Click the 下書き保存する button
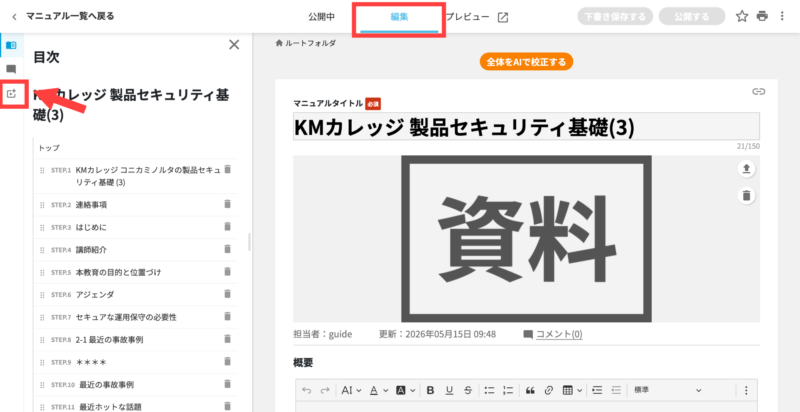 pos(615,16)
